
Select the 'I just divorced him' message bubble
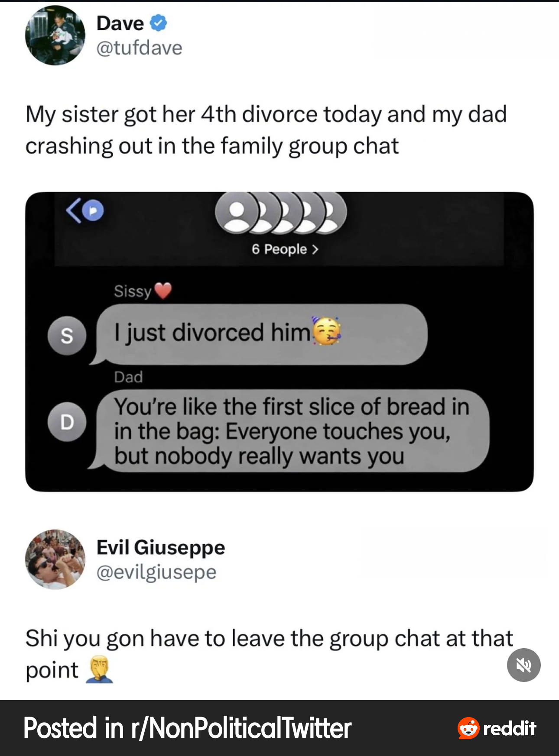(x=261, y=334)
